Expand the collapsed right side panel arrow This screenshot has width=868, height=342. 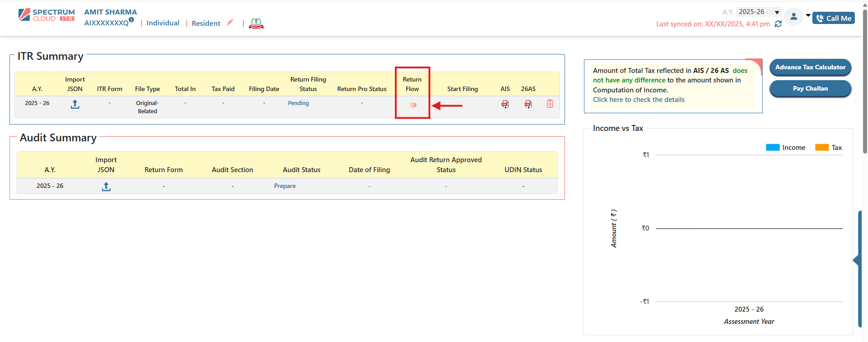tap(856, 260)
